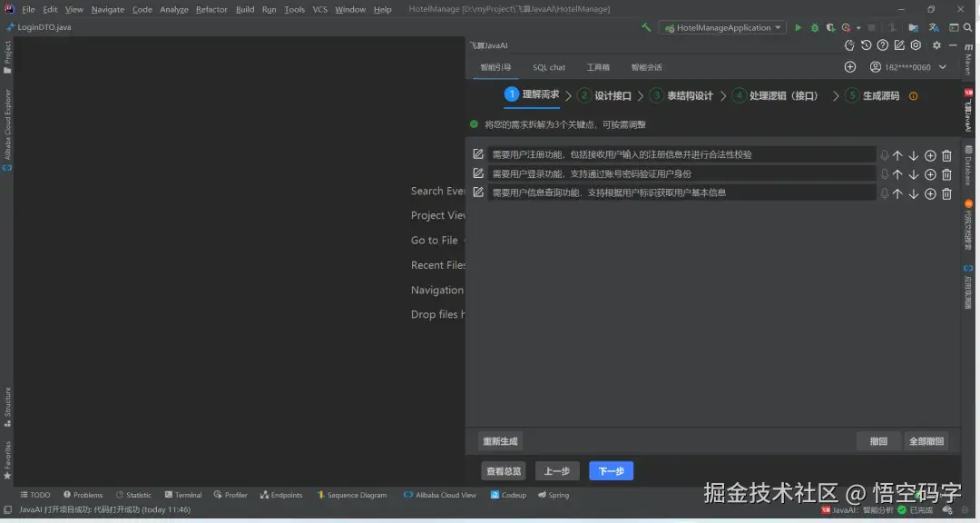Image resolution: width=980 pixels, height=523 pixels.
Task: Click the microphone icon on 用户注册功能 row
Action: pos(885,156)
